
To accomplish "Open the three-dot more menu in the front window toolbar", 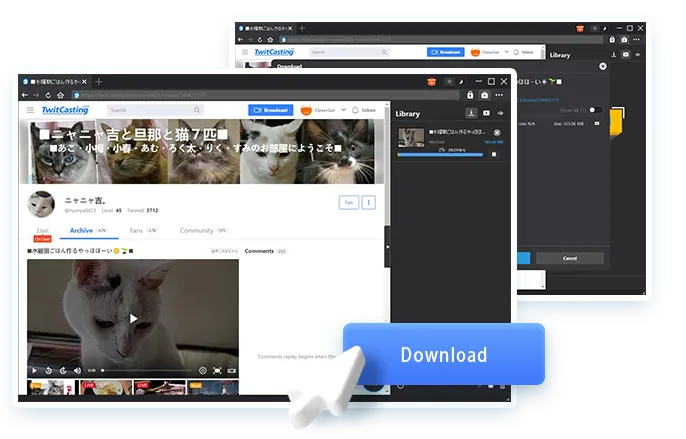I will [499, 95].
